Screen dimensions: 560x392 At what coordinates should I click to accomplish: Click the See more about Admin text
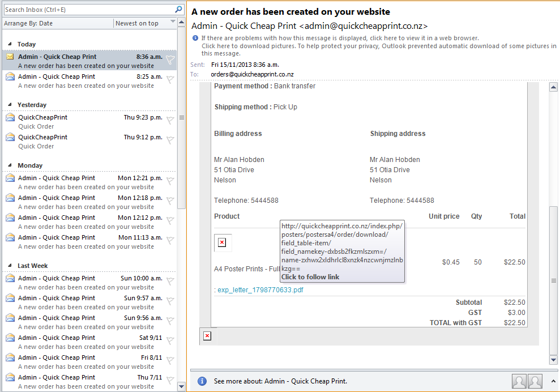point(280,381)
